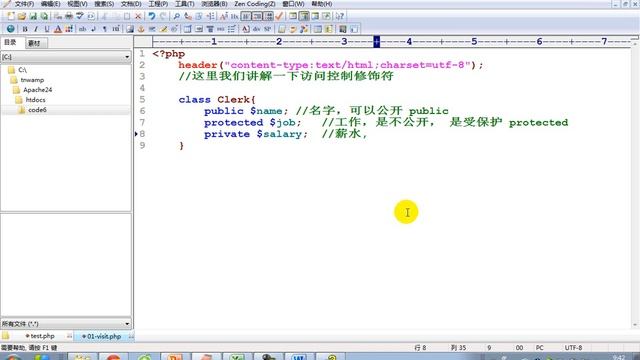
Task: Click the Save All icon
Action: click(x=44, y=16)
